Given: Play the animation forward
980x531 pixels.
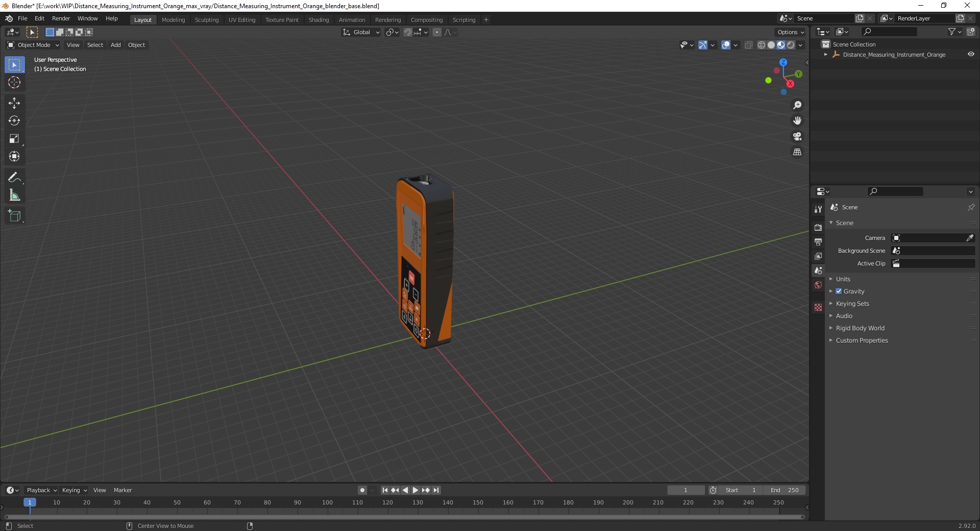Looking at the screenshot, I should pyautogui.click(x=415, y=490).
